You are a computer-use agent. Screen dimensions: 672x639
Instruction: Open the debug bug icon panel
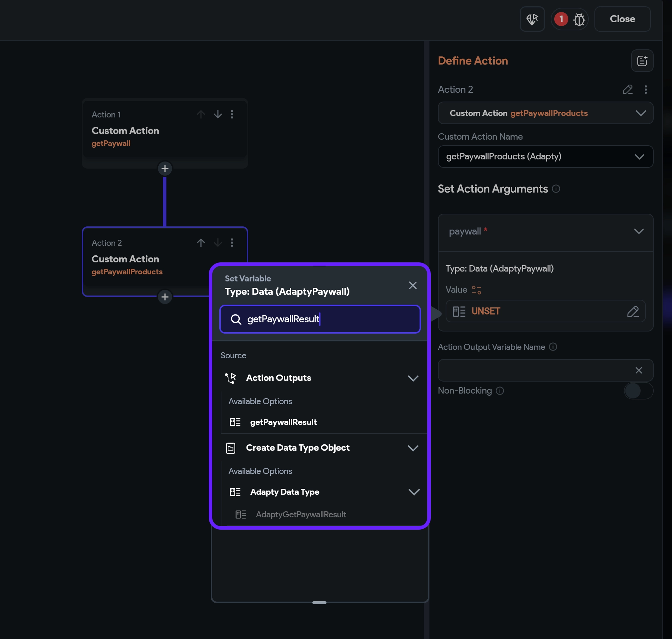tap(579, 19)
